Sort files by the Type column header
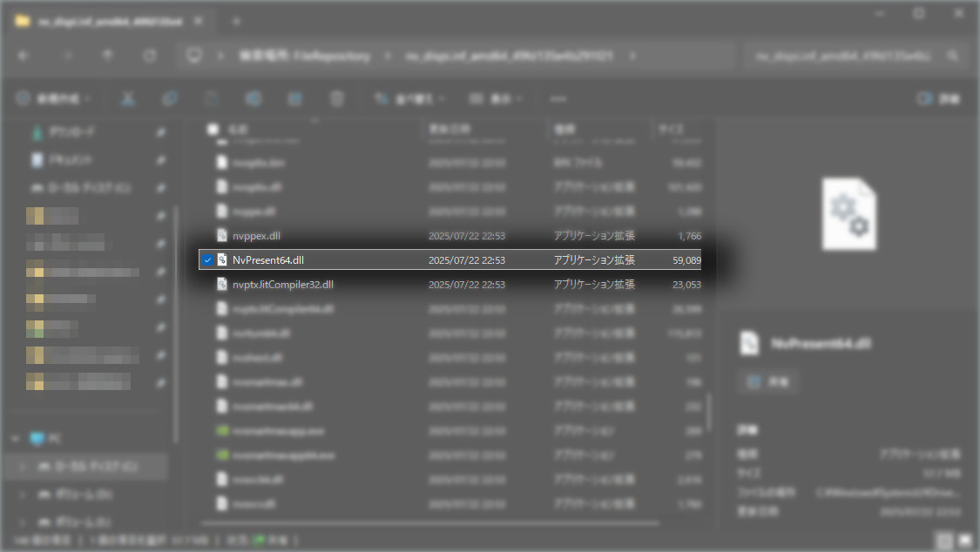The width and height of the screenshot is (980, 552). coord(564,129)
